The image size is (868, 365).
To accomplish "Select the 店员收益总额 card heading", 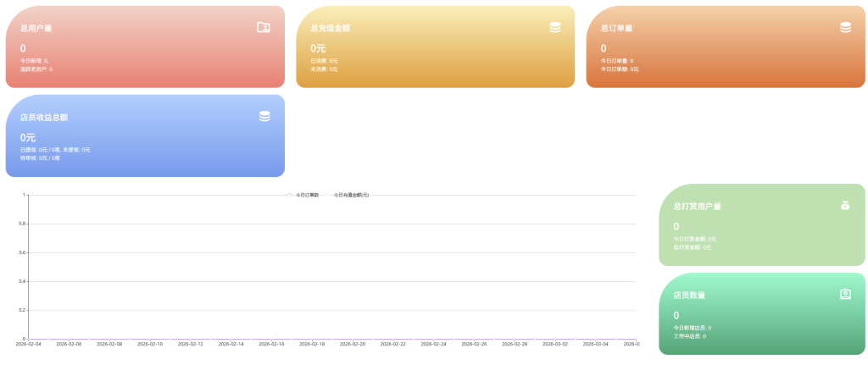I will pos(43,118).
